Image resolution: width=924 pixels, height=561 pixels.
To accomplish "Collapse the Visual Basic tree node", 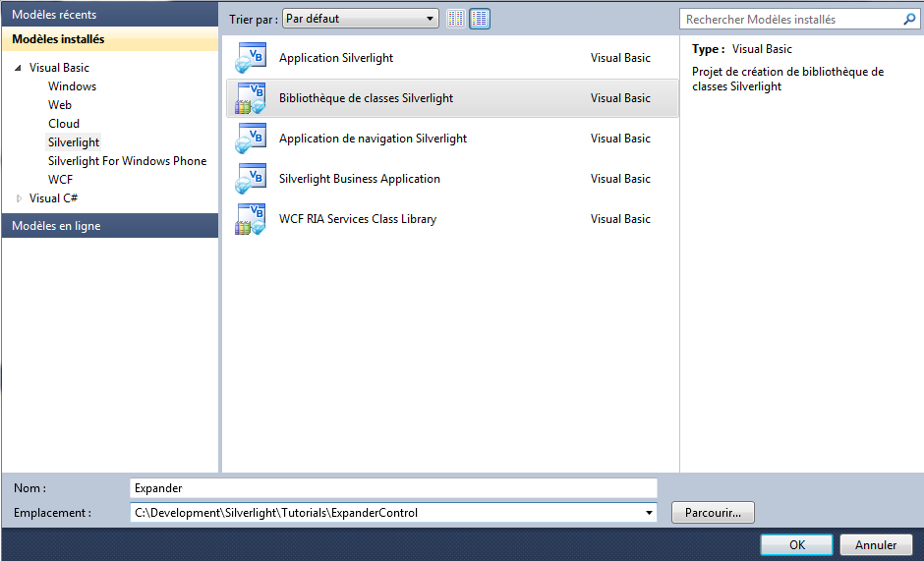I will [18, 69].
